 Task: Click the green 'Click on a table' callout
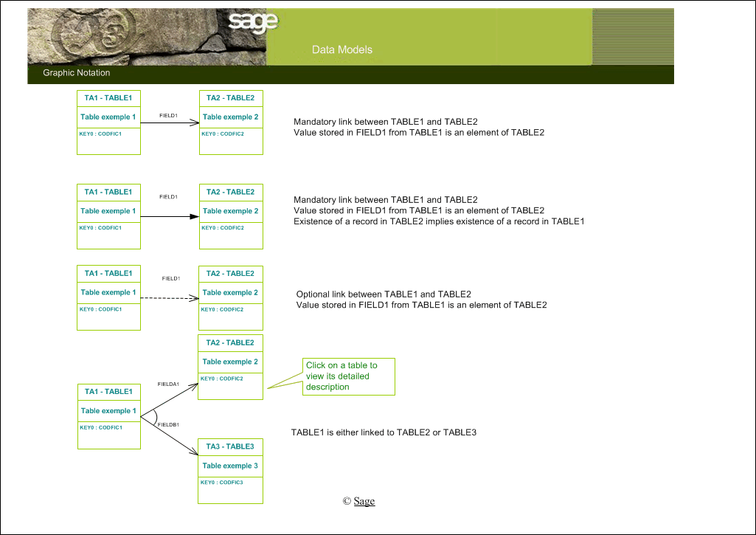348,376
